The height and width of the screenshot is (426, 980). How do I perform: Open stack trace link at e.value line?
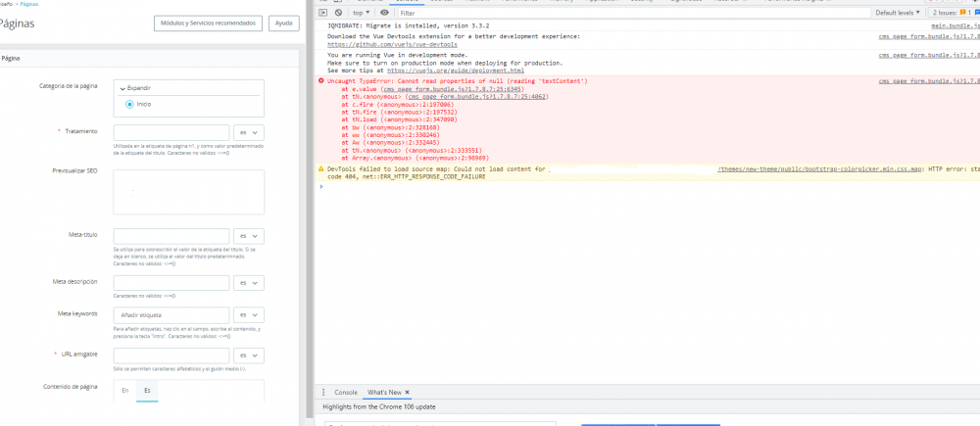(454, 89)
